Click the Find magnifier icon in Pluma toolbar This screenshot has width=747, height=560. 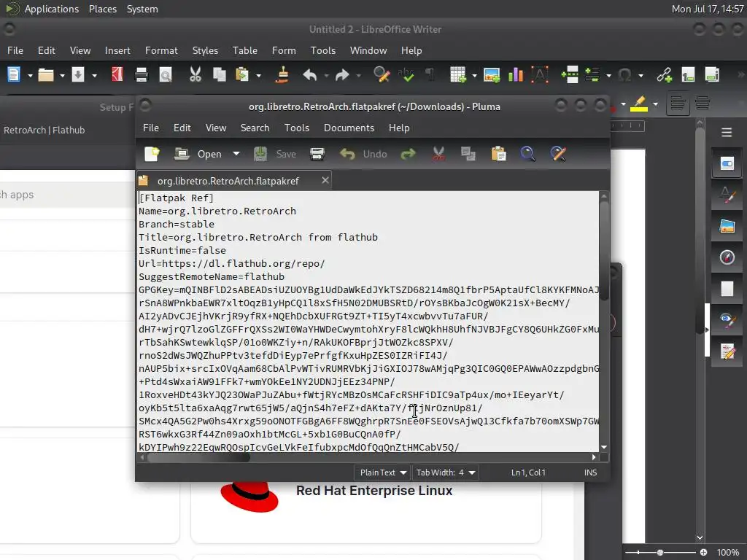527,154
